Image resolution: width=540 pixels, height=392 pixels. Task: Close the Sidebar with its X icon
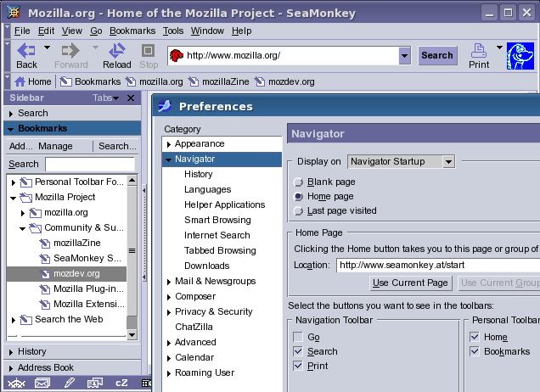click(131, 98)
